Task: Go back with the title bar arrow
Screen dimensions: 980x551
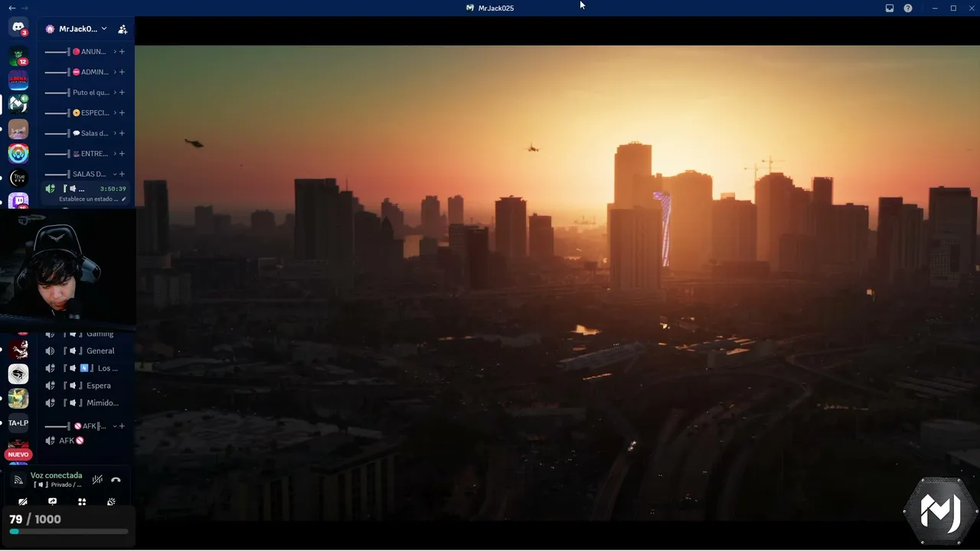Action: 11,8
